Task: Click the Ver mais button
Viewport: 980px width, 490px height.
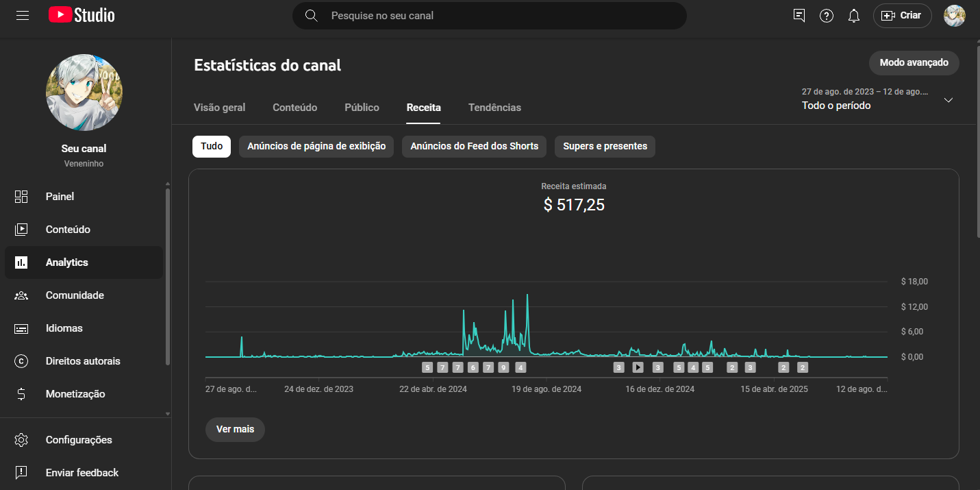Action: click(235, 429)
